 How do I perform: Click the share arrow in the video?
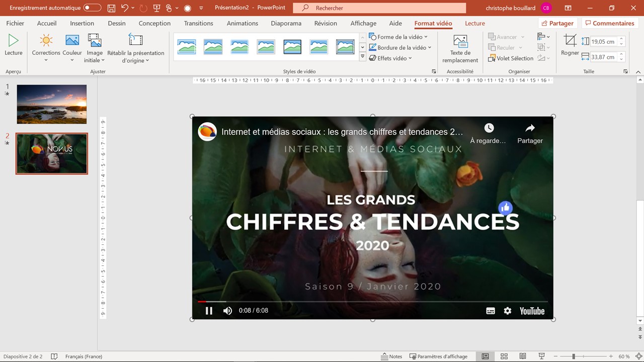coord(530,128)
